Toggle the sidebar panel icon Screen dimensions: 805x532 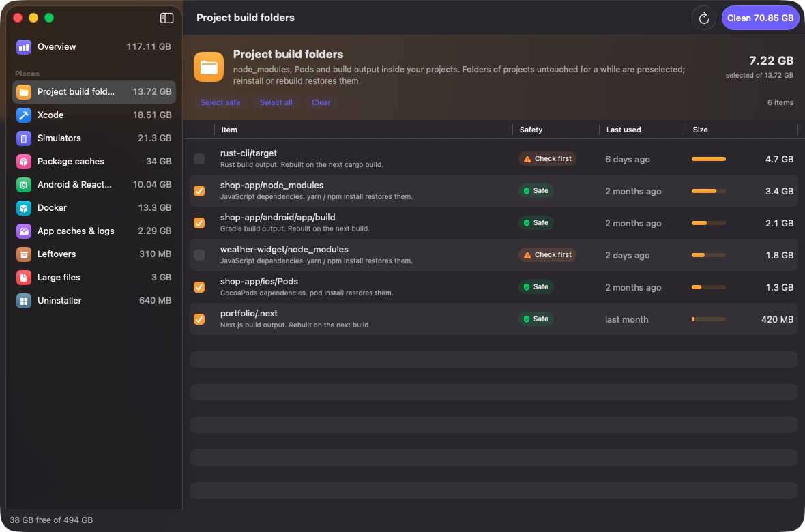pos(167,18)
